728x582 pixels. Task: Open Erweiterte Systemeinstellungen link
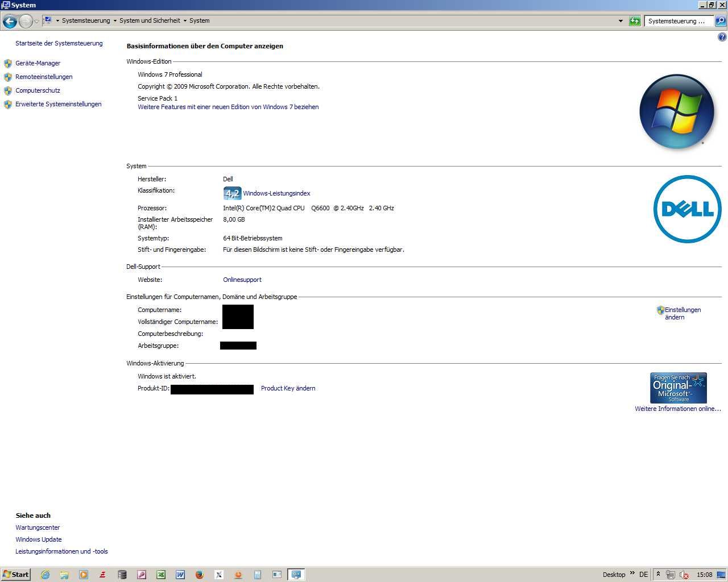point(59,104)
